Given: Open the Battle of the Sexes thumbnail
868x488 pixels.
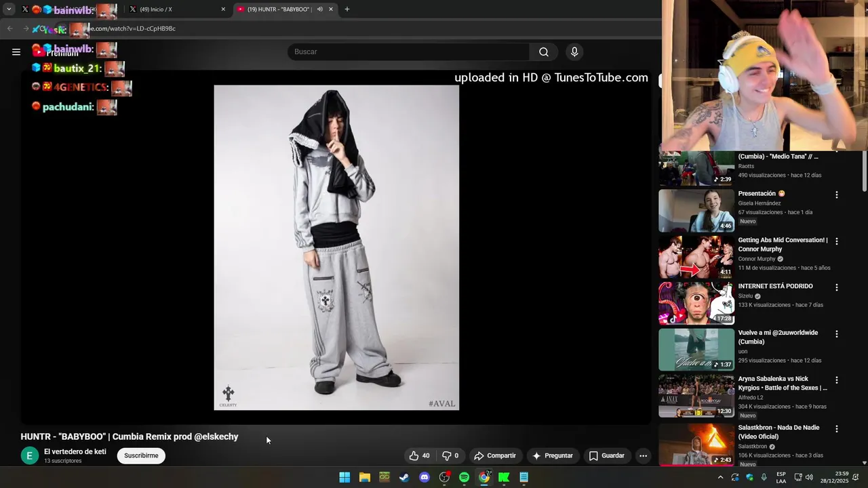Looking at the screenshot, I should [696, 396].
